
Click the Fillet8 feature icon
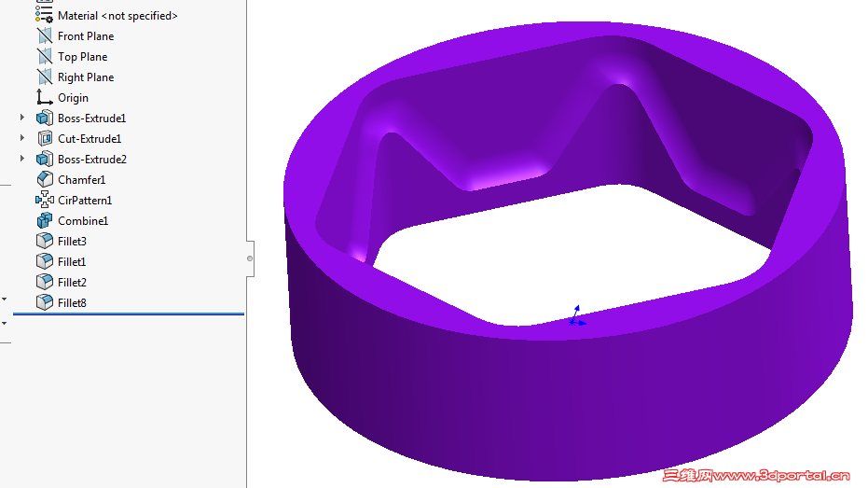pos(45,302)
